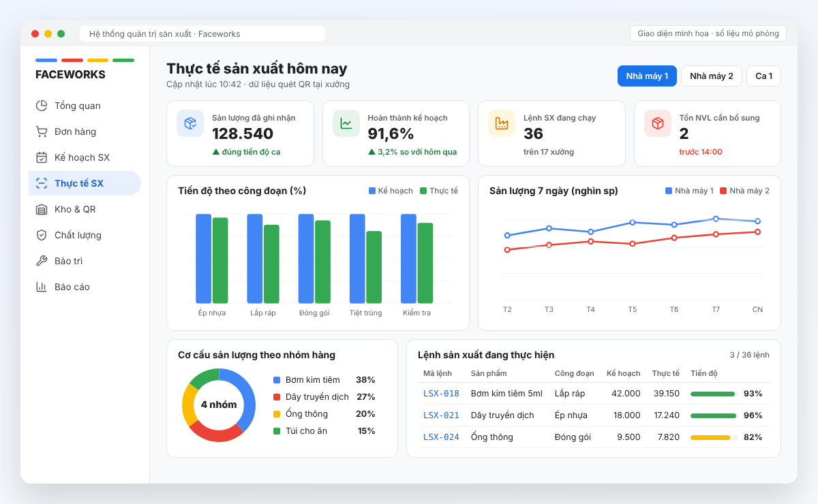818x504 pixels.
Task: Click the Đơn hàng shopping cart icon
Action: pyautogui.click(x=42, y=131)
